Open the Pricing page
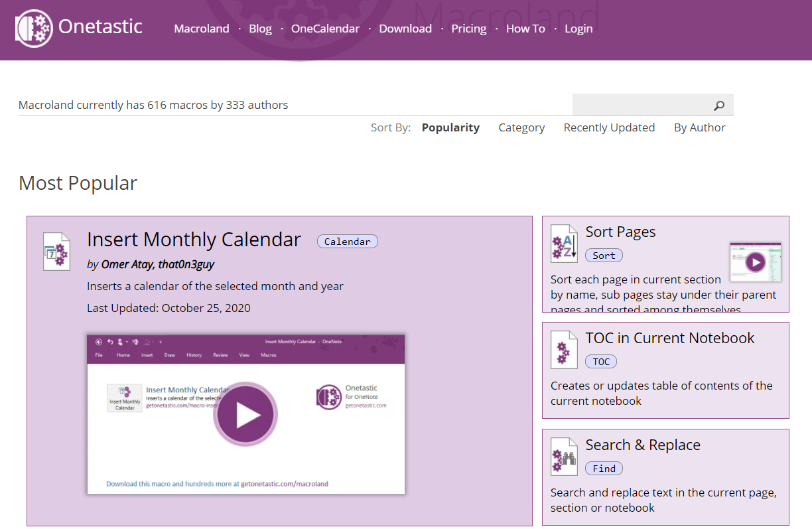The width and height of the screenshot is (812, 529). pos(468,29)
